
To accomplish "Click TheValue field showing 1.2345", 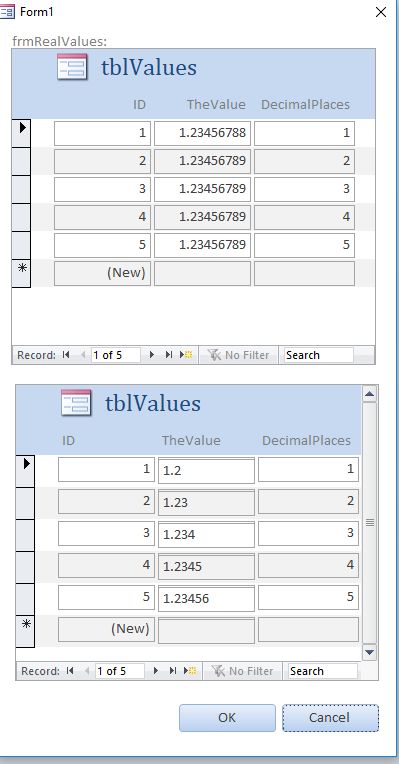I will point(206,567).
